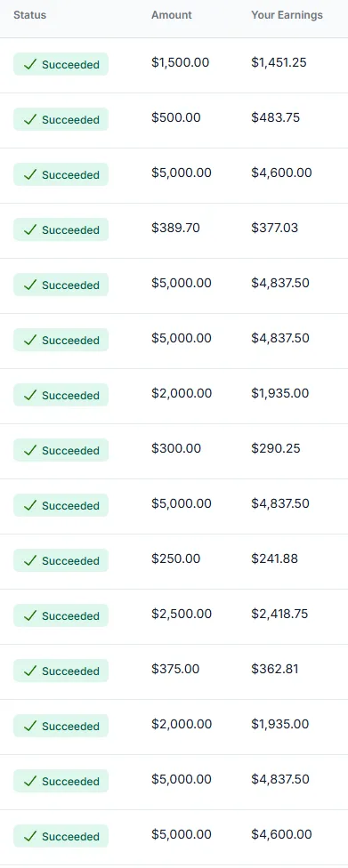Click the $362.81 earnings value
Image resolution: width=348 pixels, height=868 pixels.
275,669
